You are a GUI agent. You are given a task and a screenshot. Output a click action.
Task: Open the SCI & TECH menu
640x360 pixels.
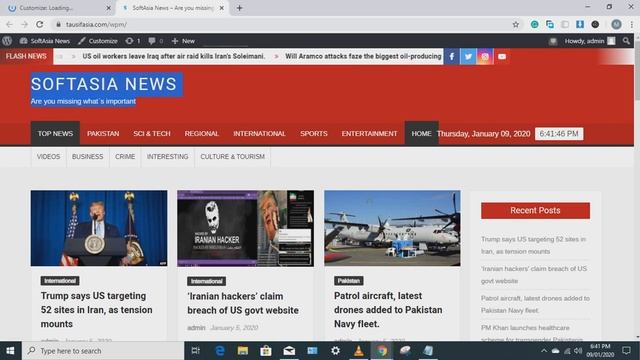point(151,133)
